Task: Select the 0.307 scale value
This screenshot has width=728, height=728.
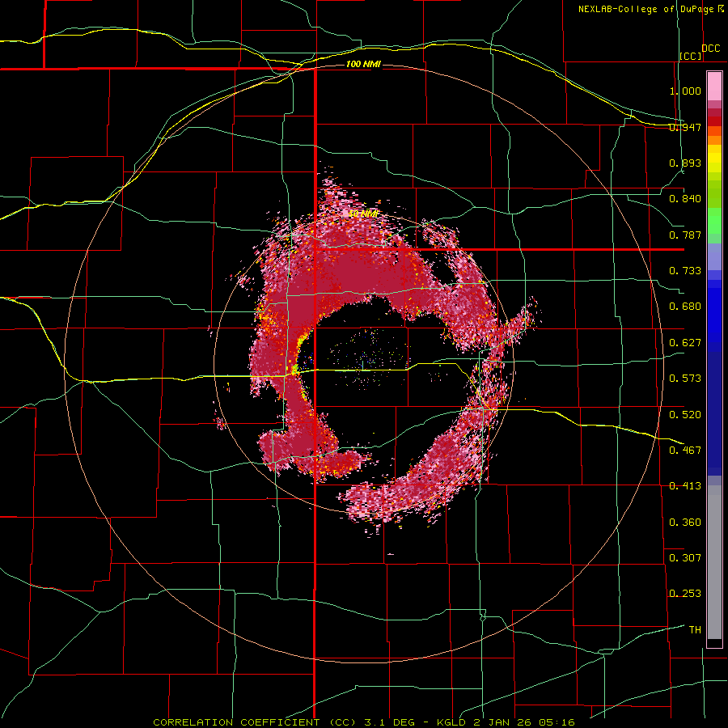Action: click(685, 557)
